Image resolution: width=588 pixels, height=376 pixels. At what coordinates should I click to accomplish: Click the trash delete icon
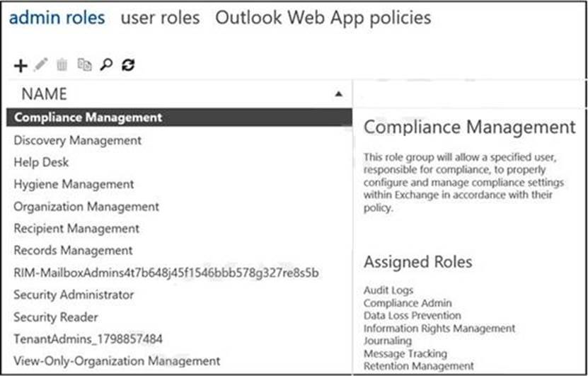(x=62, y=65)
